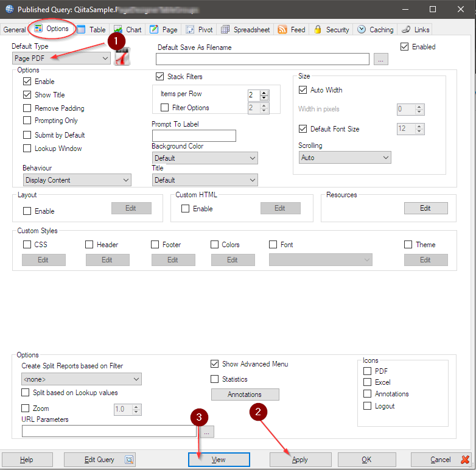Viewport: 476px width, 470px height.
Task: Click the Links chain icon
Action: click(x=406, y=29)
